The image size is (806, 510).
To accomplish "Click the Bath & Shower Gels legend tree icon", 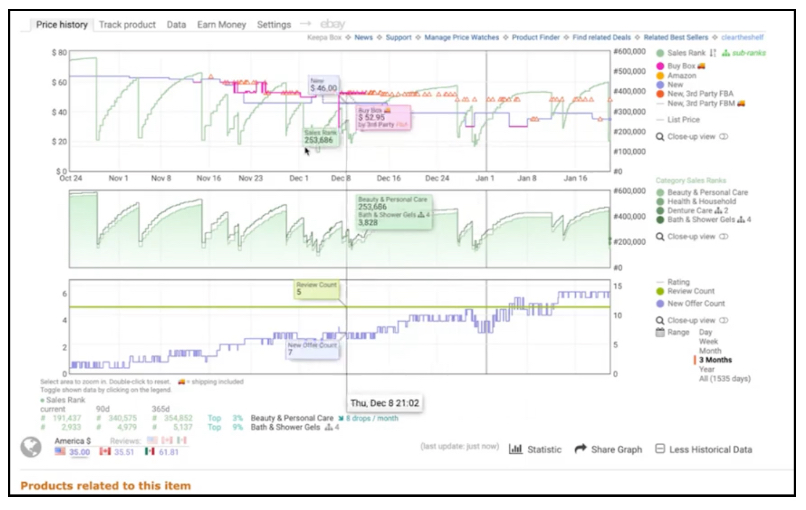I will [x=741, y=220].
